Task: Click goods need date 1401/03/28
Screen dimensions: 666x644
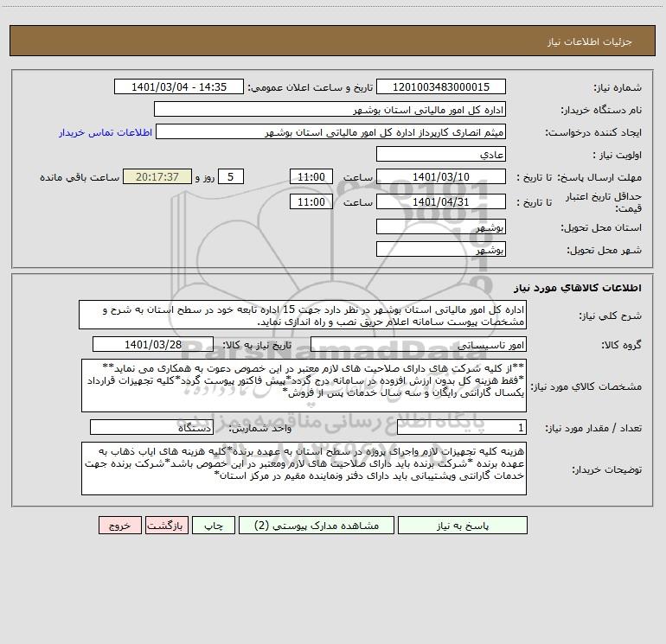Action: [153, 344]
